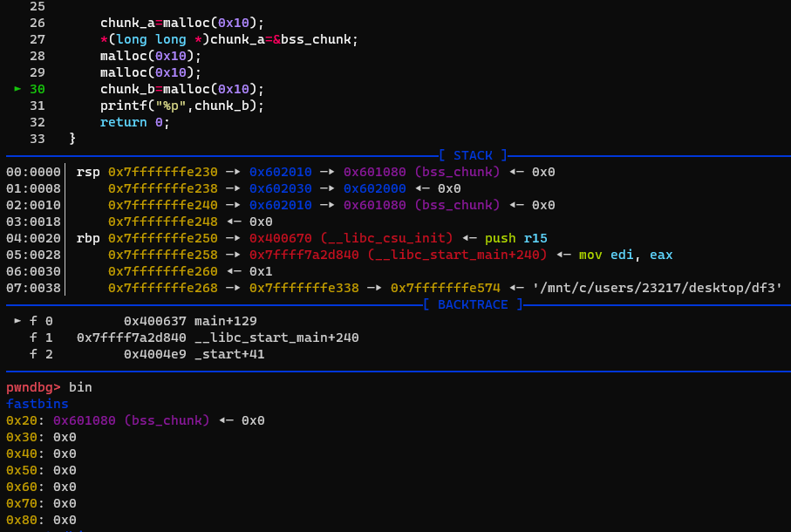Click the closing brace on line 33
791x532 pixels.
pos(72,139)
